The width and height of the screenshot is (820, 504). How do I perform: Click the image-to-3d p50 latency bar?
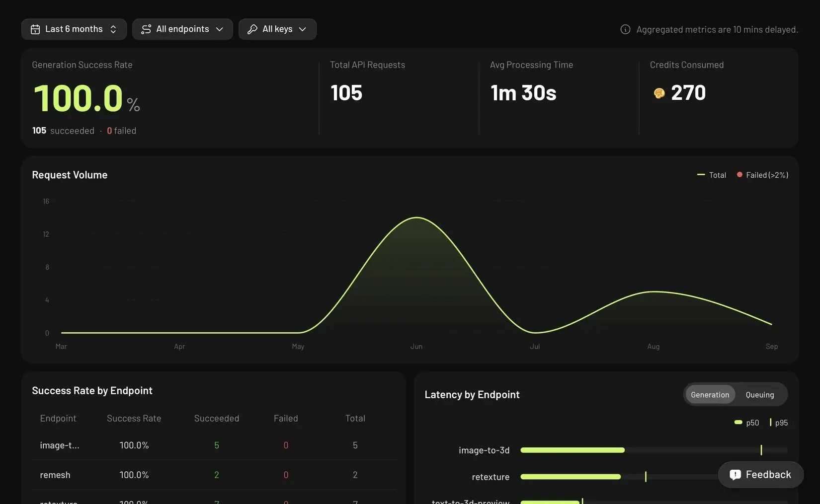click(x=573, y=450)
